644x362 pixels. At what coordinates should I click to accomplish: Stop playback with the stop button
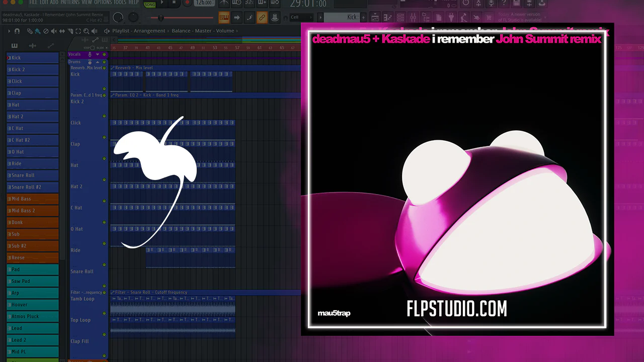click(175, 3)
